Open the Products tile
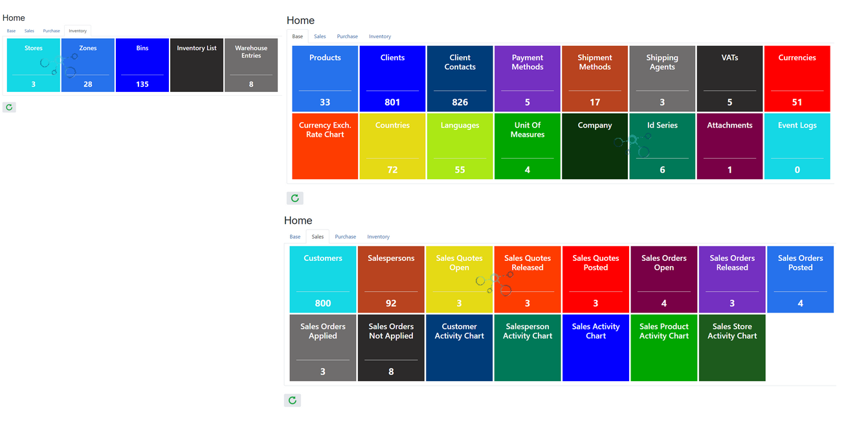Screen dimensions: 868x444 (x=325, y=78)
